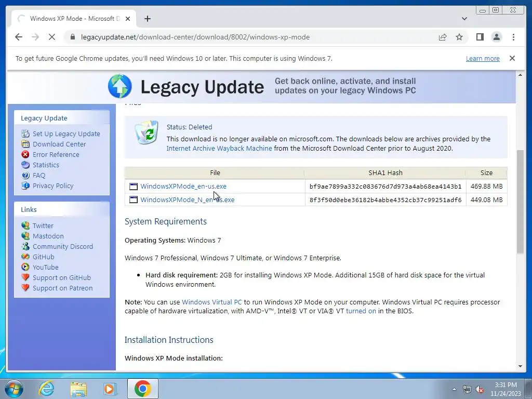Open Windows Explorer from taskbar
Image resolution: width=532 pixels, height=399 pixels.
click(x=78, y=389)
